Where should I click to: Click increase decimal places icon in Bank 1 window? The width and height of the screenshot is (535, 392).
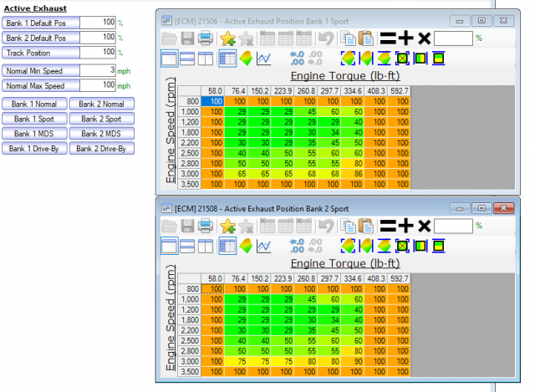pyautogui.click(x=297, y=59)
